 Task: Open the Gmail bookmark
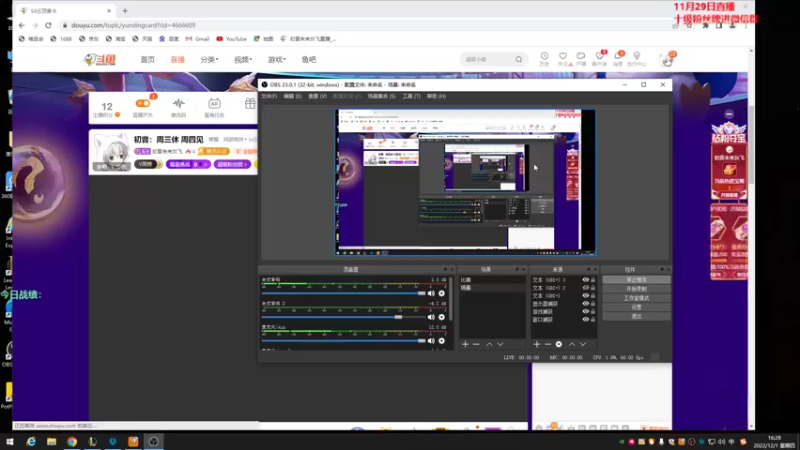(197, 39)
